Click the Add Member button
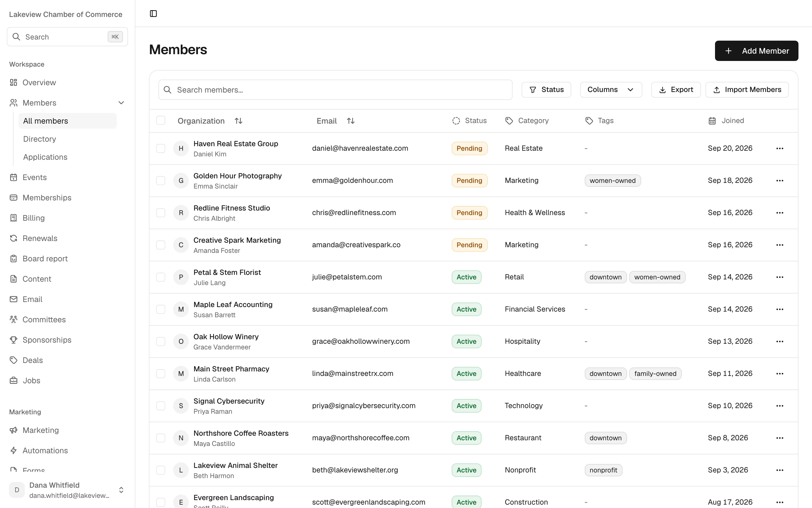The width and height of the screenshot is (812, 508). pos(757,51)
